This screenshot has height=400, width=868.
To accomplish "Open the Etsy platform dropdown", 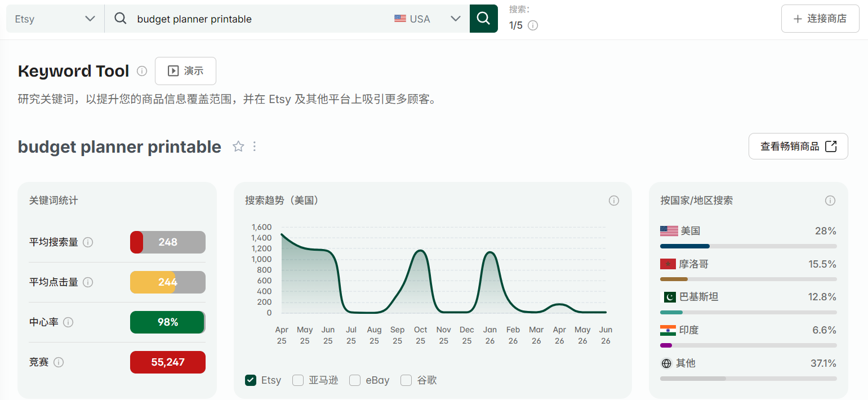I will 55,19.
